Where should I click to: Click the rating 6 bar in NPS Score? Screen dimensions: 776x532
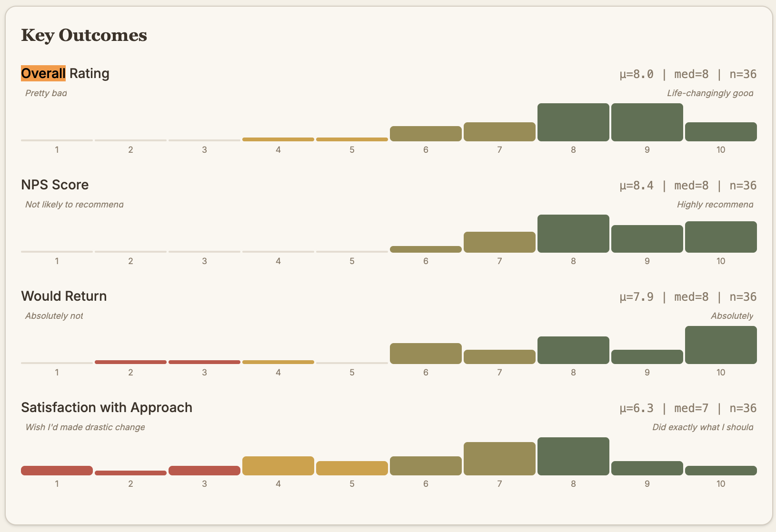point(426,249)
